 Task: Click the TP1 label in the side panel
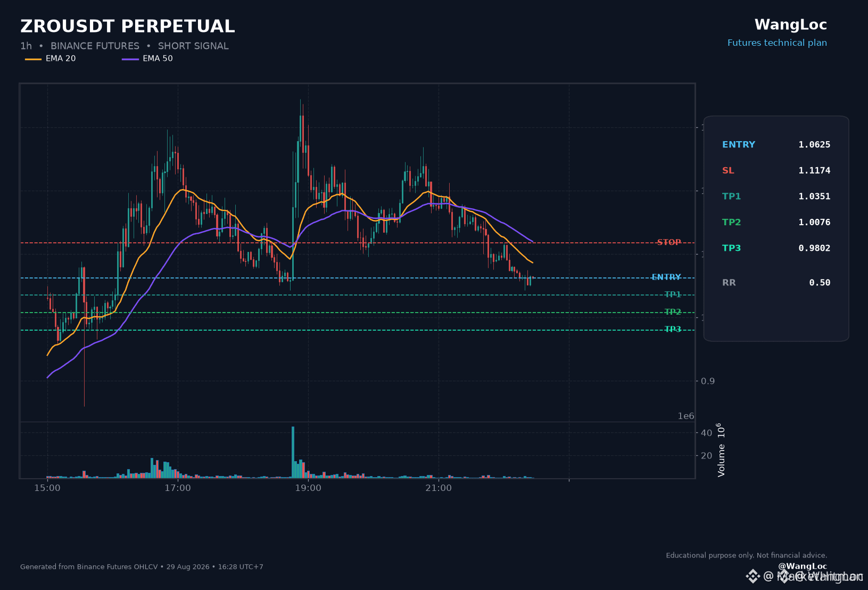(x=731, y=196)
